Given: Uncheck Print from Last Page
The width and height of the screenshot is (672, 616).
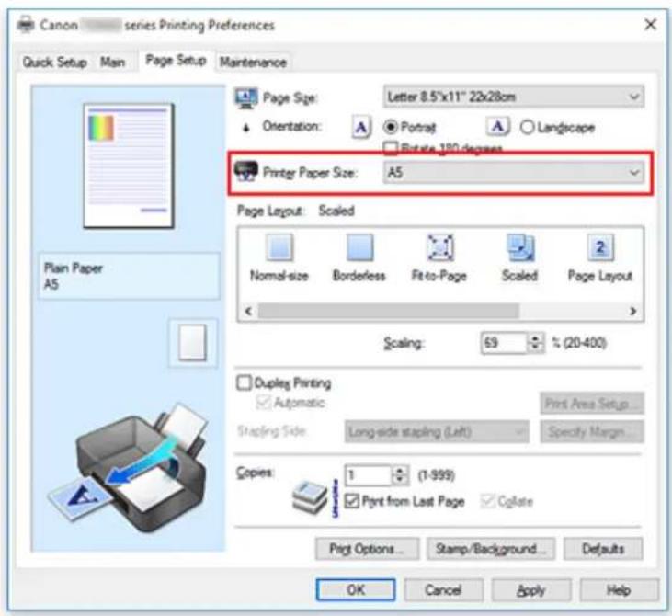Looking at the screenshot, I should click(x=351, y=501).
